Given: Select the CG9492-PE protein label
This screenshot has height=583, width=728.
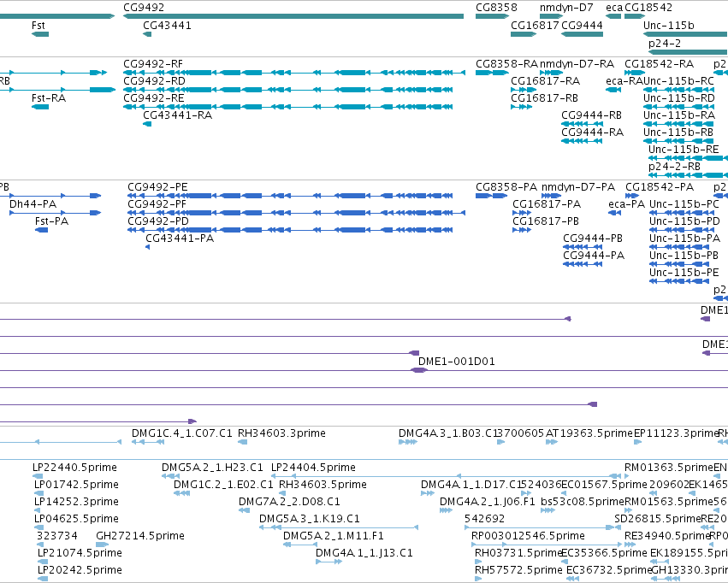Looking at the screenshot, I should (158, 187).
